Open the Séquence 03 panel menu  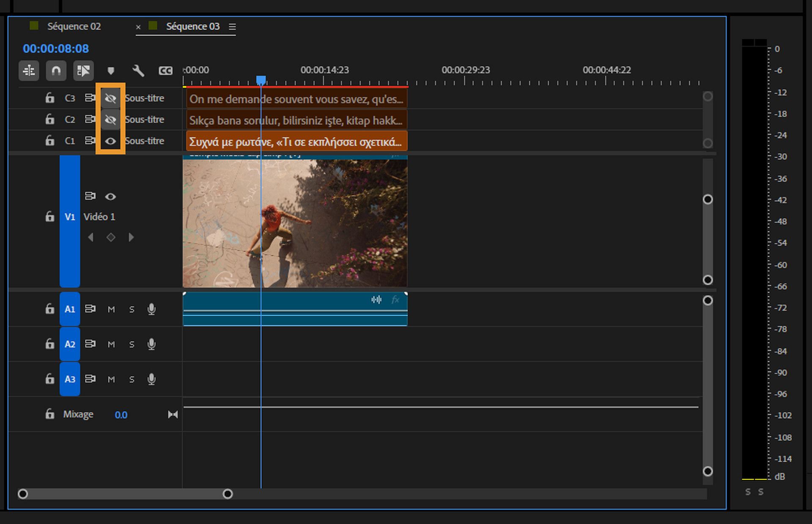(232, 26)
